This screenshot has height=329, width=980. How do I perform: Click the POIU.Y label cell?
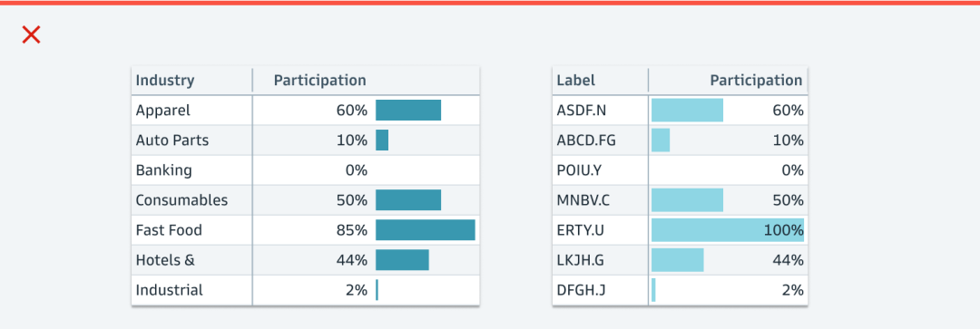[601, 170]
